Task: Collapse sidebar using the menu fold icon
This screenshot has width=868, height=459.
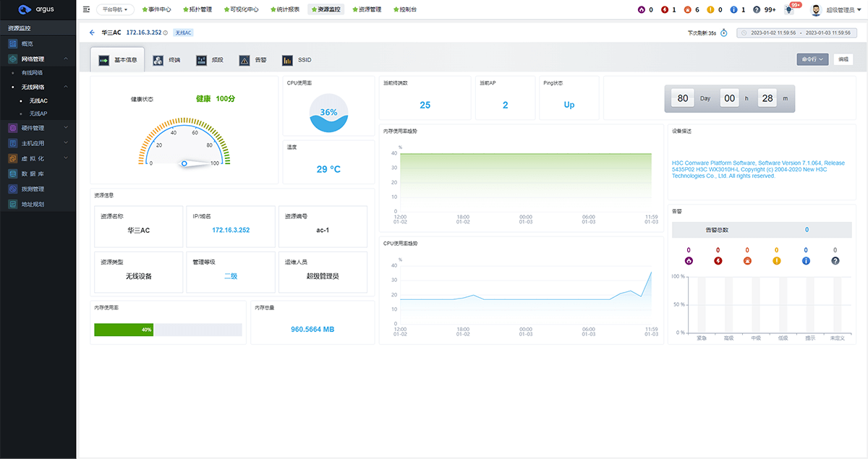Action: pyautogui.click(x=87, y=9)
